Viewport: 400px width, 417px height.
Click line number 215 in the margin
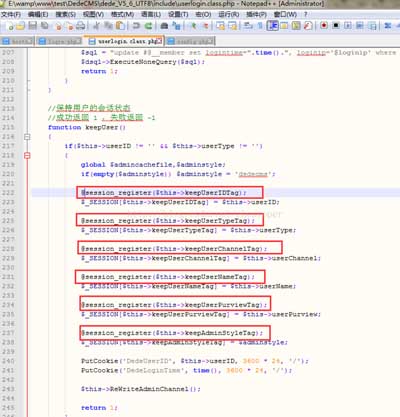coord(8,127)
